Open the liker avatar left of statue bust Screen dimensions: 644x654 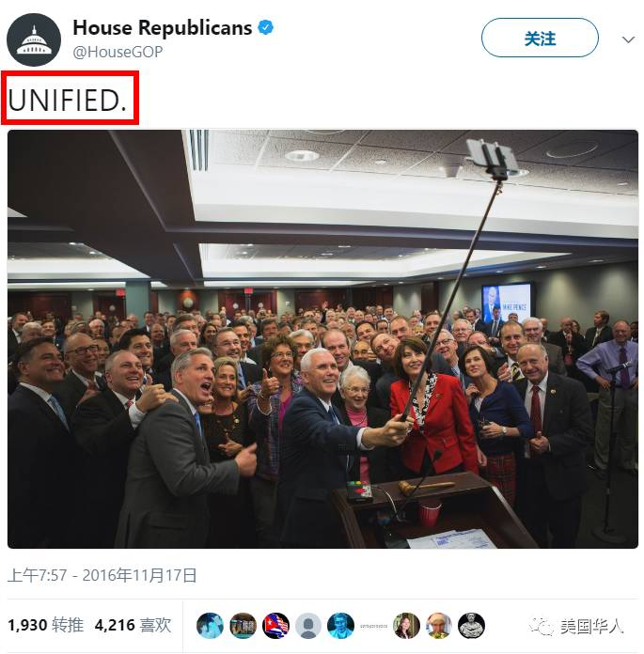(x=439, y=625)
